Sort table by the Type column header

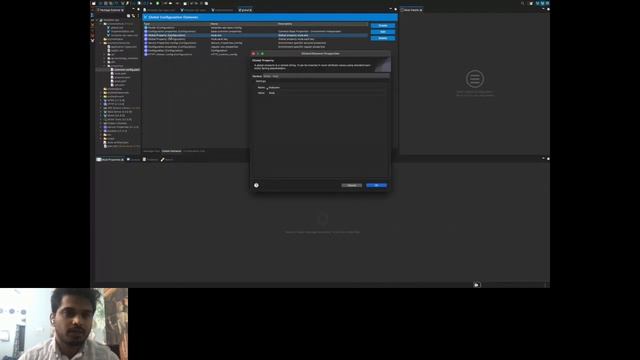coord(176,24)
